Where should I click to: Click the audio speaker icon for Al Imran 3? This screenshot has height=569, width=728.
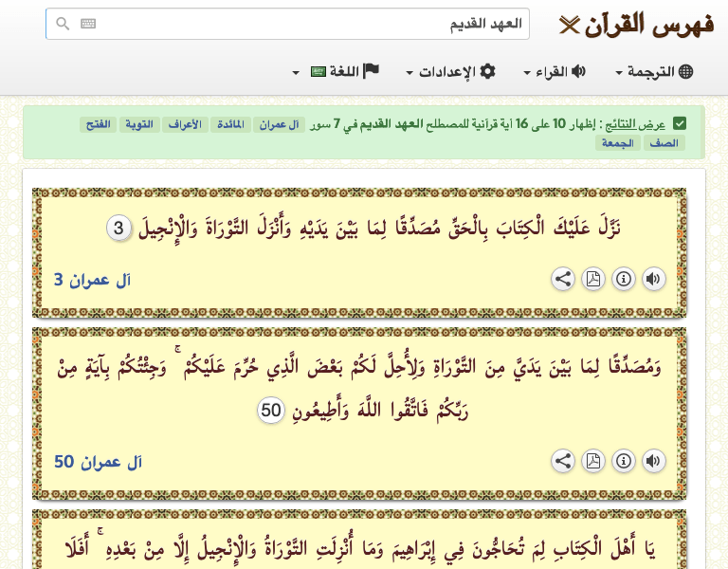point(653,279)
